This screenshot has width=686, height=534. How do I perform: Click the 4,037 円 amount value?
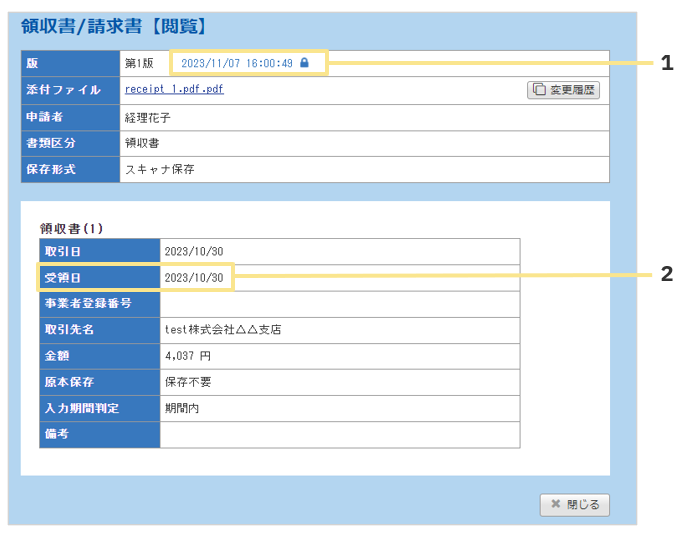coord(188,355)
